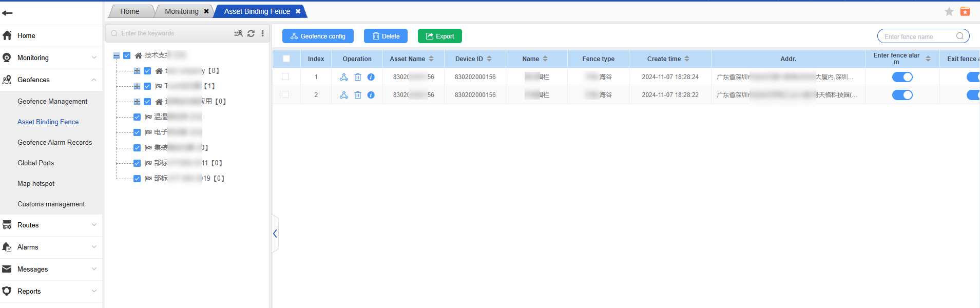
Task: Check the select-all checkbox in table header
Action: [x=286, y=59]
